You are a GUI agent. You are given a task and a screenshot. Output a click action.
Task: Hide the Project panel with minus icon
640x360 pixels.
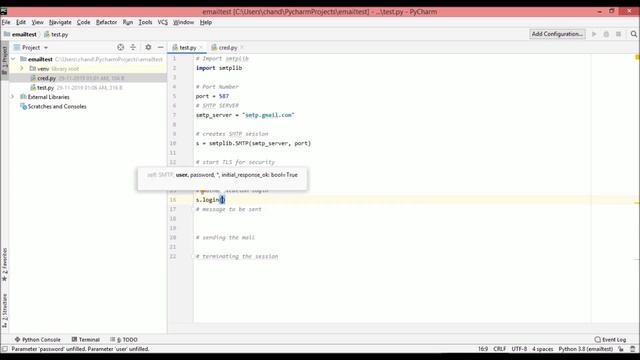[160, 47]
